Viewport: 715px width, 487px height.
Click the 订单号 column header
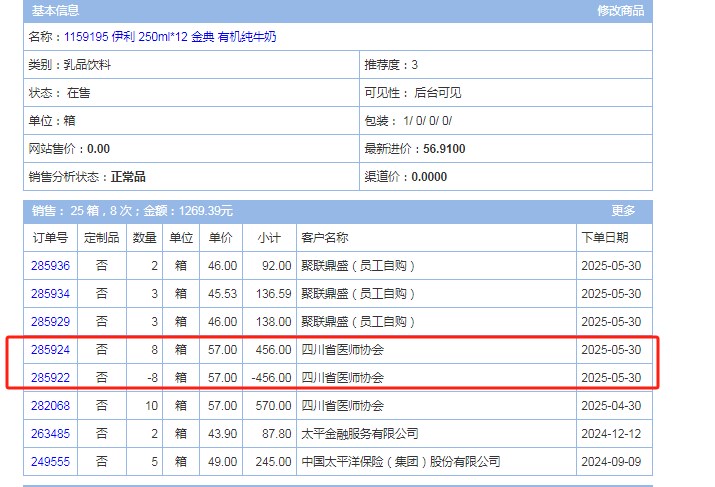[x=50, y=238]
